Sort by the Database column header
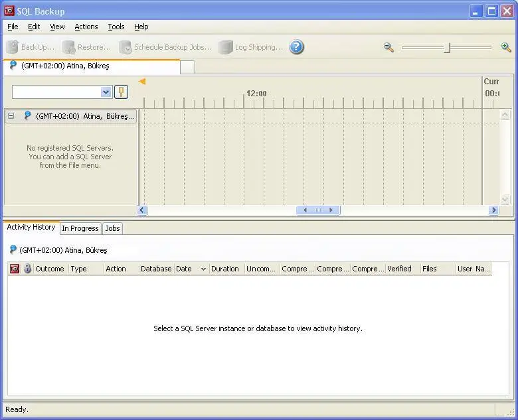518x420 pixels. [156, 269]
